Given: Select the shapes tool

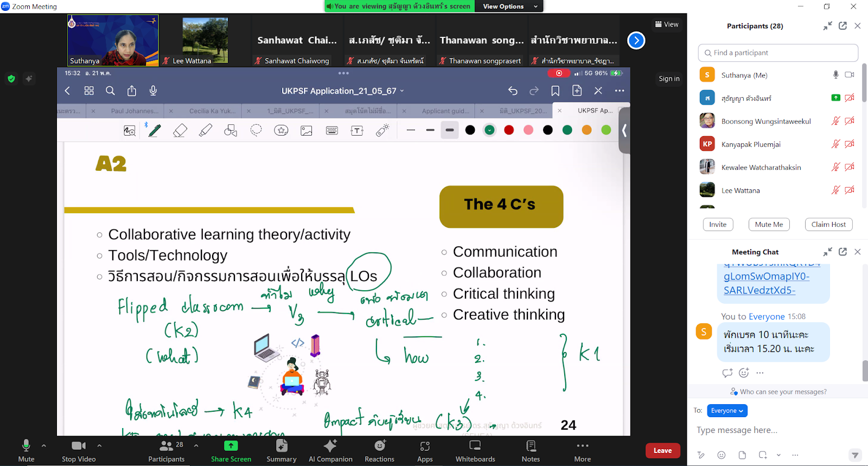Looking at the screenshot, I should coord(231,130).
